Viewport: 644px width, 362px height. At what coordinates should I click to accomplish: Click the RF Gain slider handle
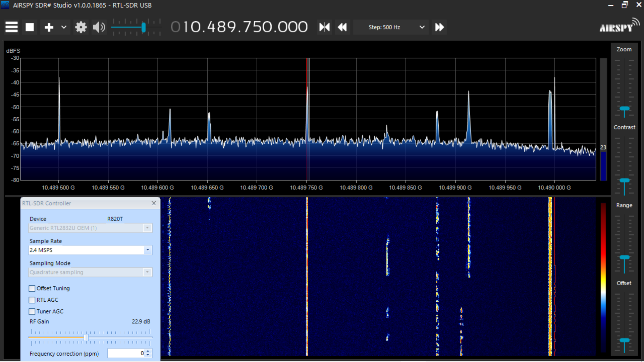[86, 337]
